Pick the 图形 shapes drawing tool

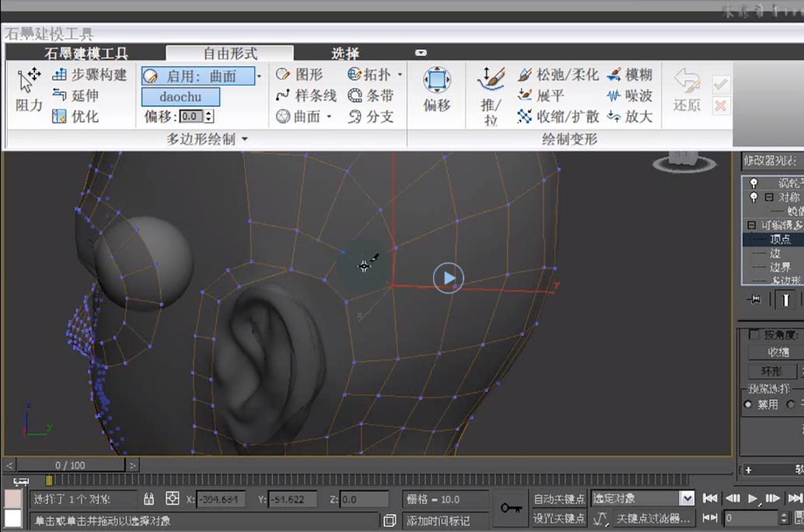tap(299, 75)
